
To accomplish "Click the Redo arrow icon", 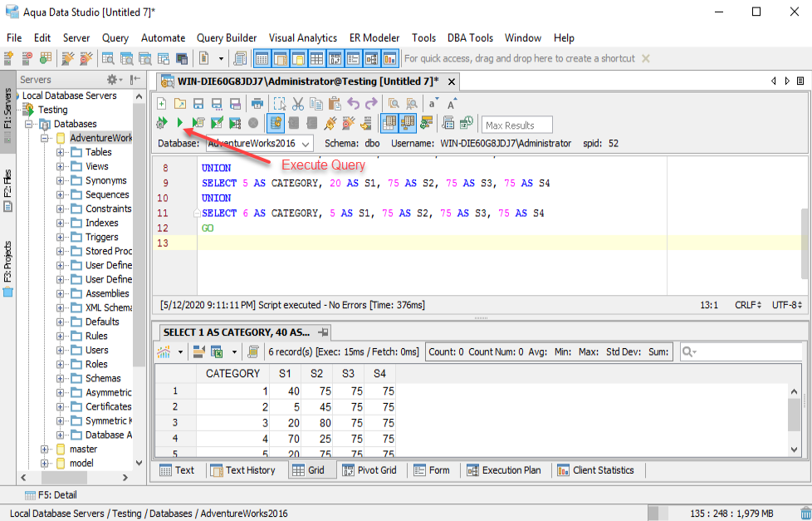I will (x=371, y=104).
